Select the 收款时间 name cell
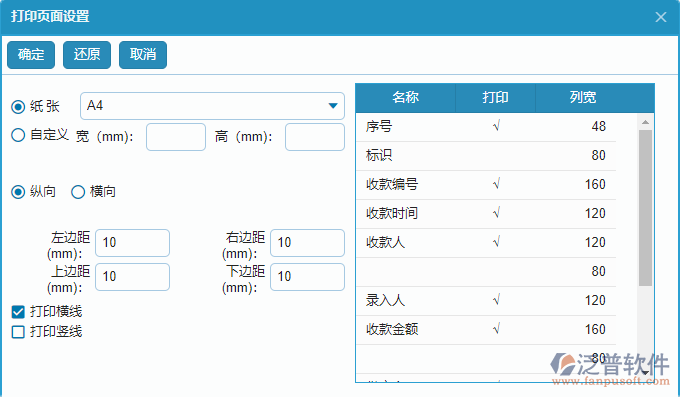This screenshot has height=397, width=680. tap(405, 213)
